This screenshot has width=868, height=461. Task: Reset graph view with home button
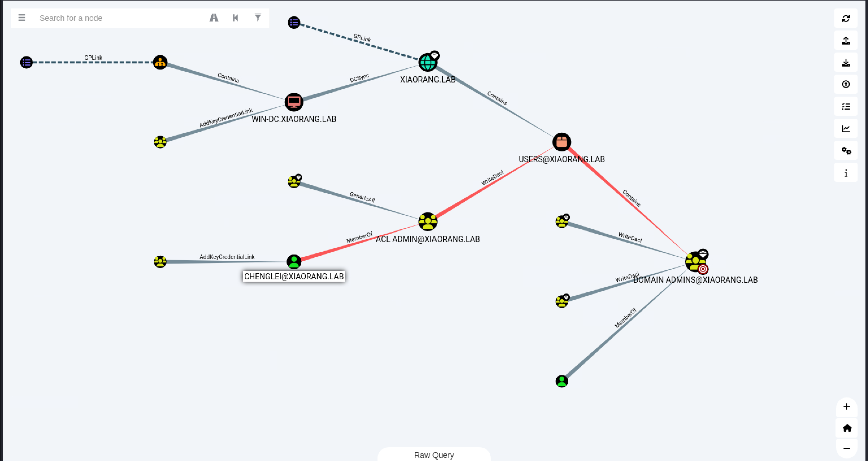point(847,428)
